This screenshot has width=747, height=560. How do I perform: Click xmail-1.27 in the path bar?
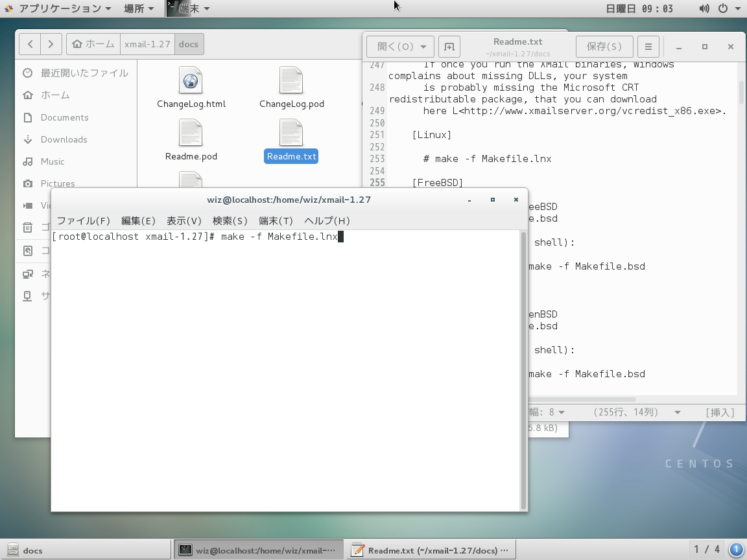tap(147, 44)
